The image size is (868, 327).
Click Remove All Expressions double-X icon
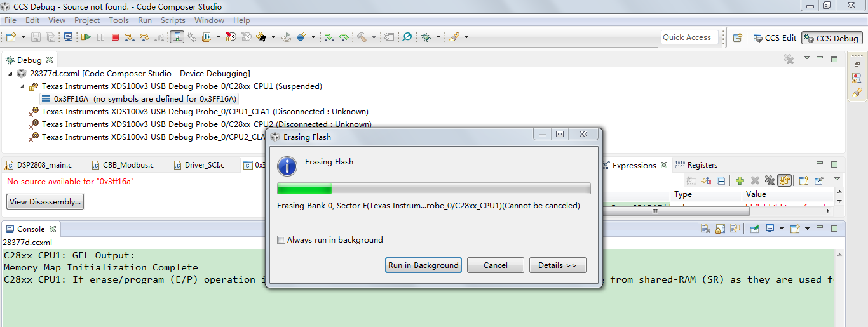click(770, 181)
